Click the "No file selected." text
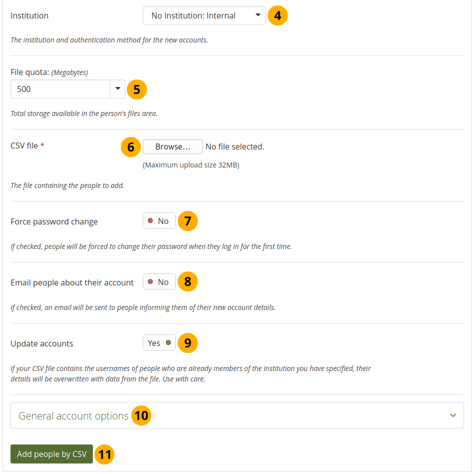This screenshot has width=476, height=474. click(235, 146)
